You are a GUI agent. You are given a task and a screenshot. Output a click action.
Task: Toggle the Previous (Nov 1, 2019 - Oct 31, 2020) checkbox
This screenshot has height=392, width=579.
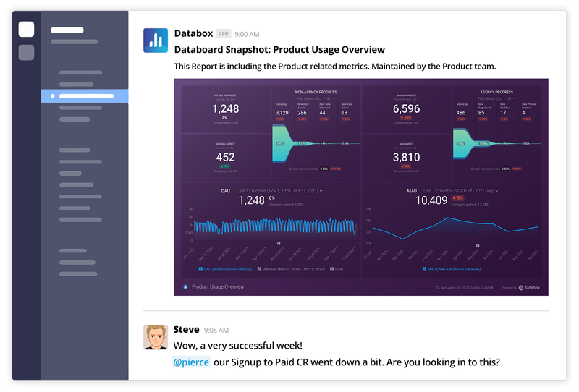(x=259, y=269)
